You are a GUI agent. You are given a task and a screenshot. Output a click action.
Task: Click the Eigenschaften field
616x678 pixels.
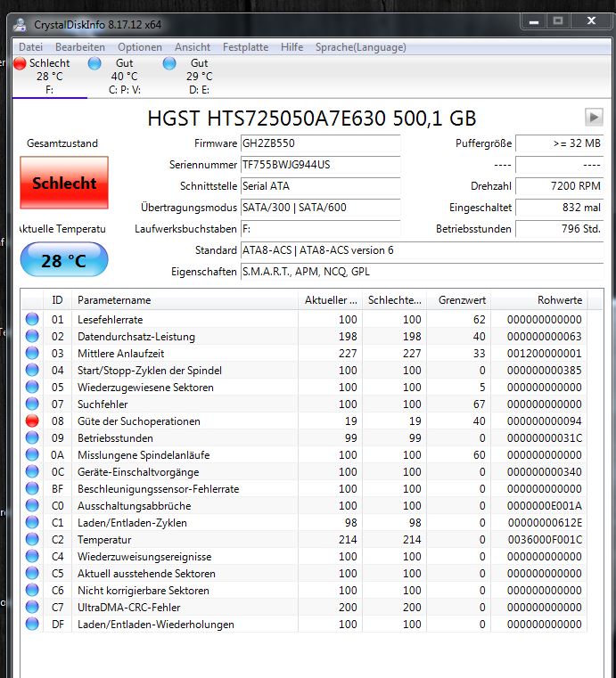tap(422, 272)
